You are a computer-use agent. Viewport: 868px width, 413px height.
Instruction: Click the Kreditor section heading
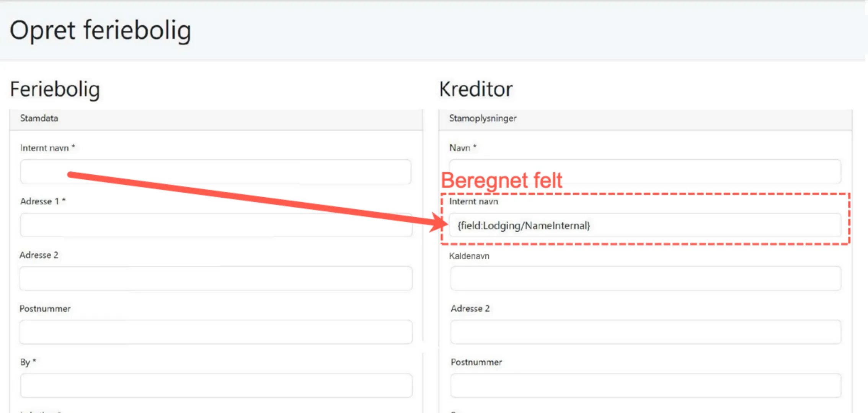[475, 89]
